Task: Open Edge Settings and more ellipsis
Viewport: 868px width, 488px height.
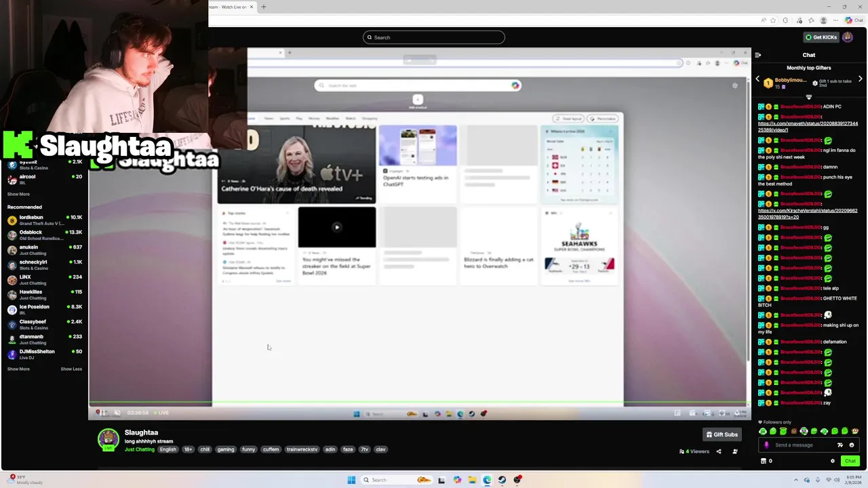Action: [835, 21]
